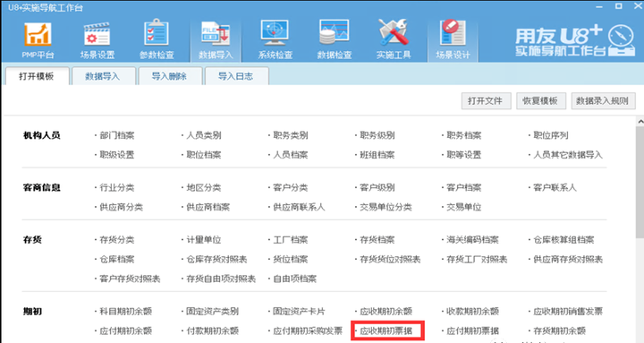Open 场景设计 toolbar icon
The height and width of the screenshot is (343, 644).
tap(453, 40)
